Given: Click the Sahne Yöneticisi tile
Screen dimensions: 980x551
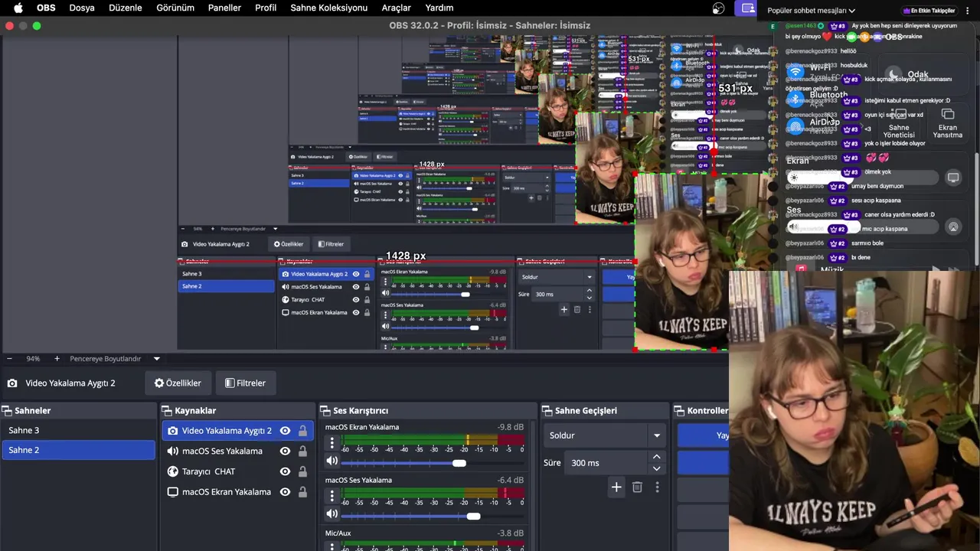Looking at the screenshot, I should pos(899,122).
